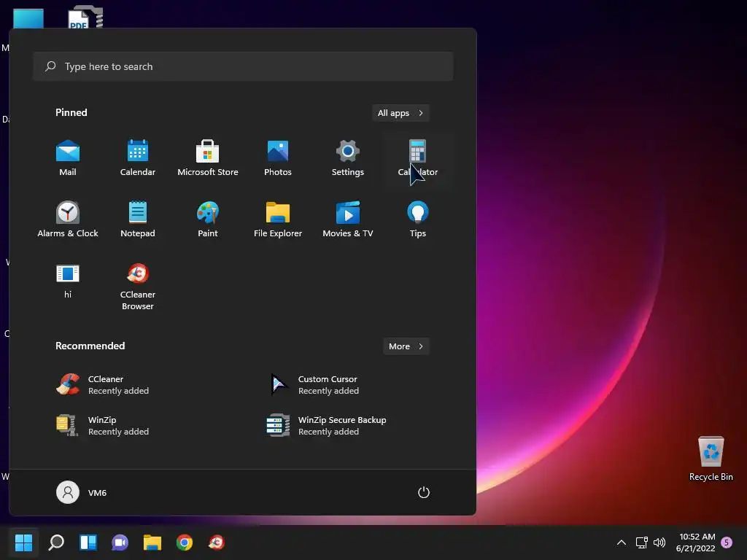Click the Type here to search field

[x=243, y=66]
